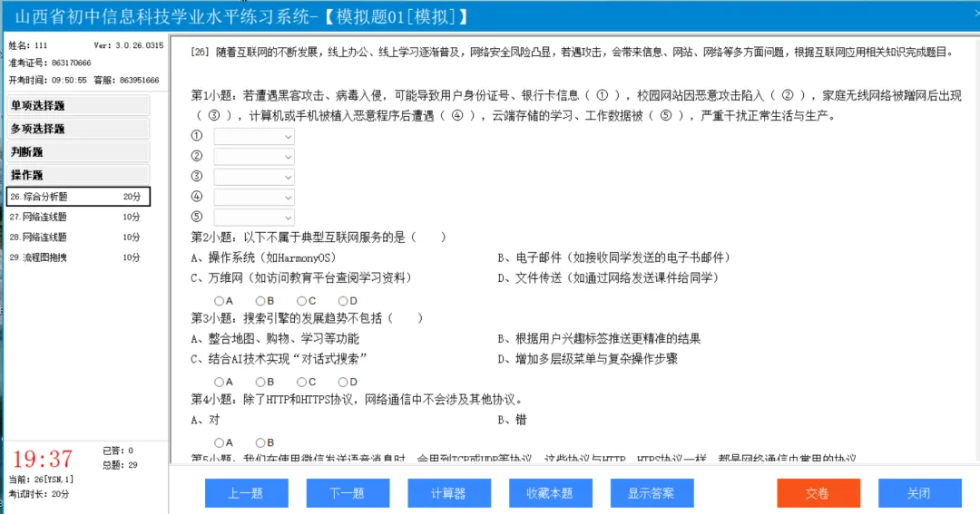Open question 29 流程图拖拽

pyautogui.click(x=78, y=257)
